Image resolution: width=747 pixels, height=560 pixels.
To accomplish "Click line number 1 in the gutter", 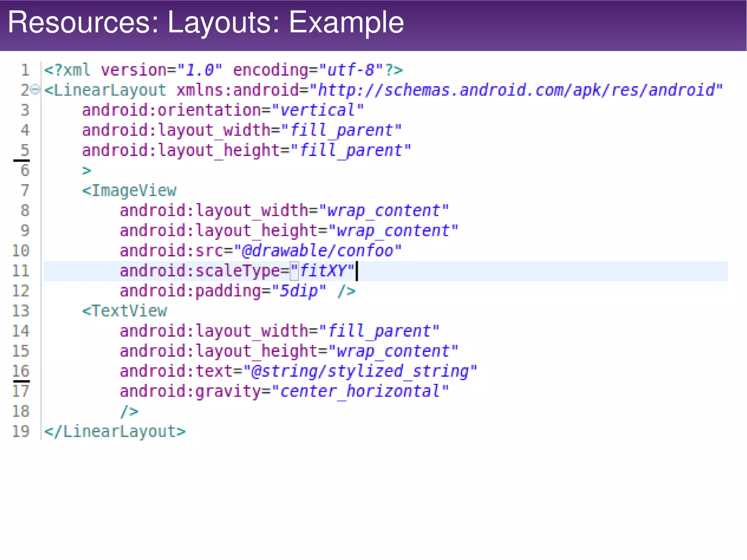I will (25, 70).
